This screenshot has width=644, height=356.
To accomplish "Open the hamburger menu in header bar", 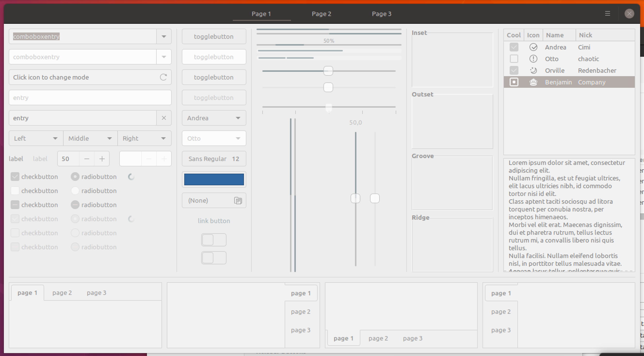I will click(607, 14).
